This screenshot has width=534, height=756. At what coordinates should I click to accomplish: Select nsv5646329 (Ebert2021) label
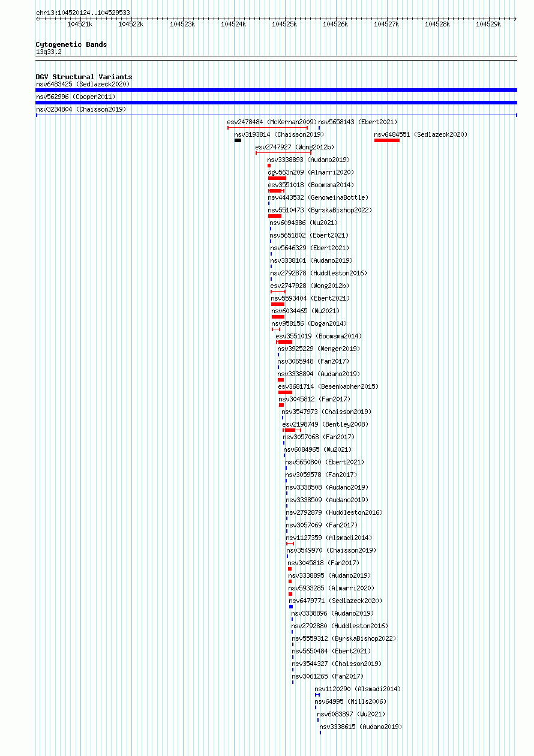tap(309, 248)
